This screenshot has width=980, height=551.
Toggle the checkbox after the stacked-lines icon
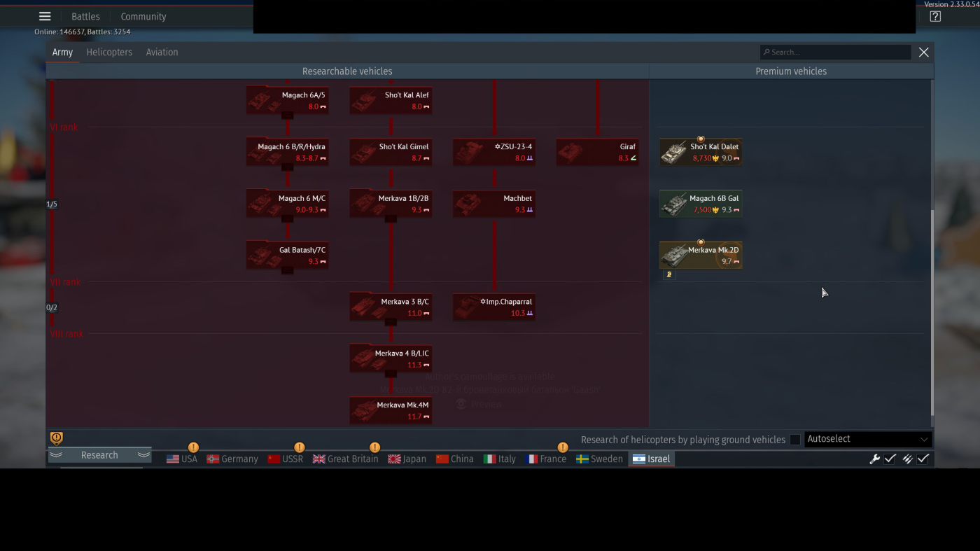923,459
